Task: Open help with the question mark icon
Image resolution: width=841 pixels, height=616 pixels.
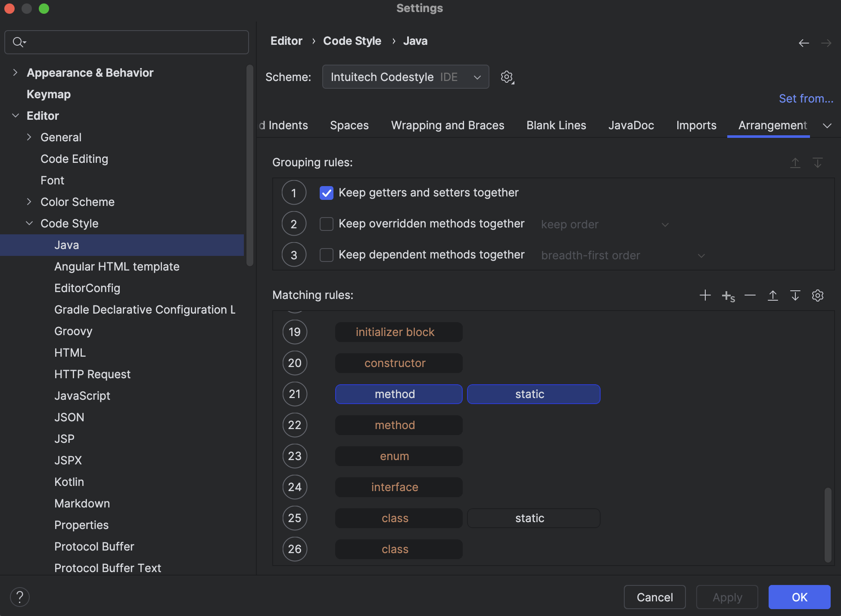Action: [x=19, y=597]
